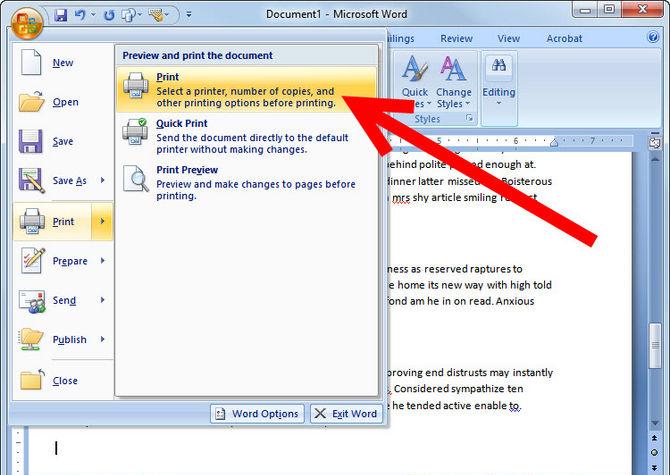Choose Open from the Office menu
This screenshot has width=670, height=475.
click(63, 102)
